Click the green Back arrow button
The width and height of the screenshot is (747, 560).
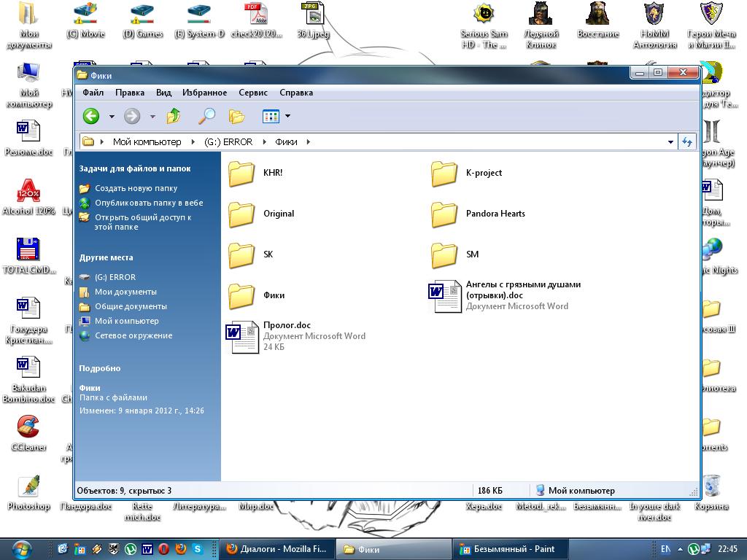click(91, 116)
